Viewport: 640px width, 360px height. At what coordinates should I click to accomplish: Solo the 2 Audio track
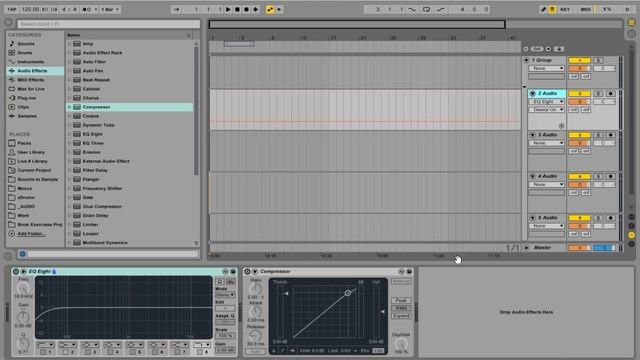point(598,93)
